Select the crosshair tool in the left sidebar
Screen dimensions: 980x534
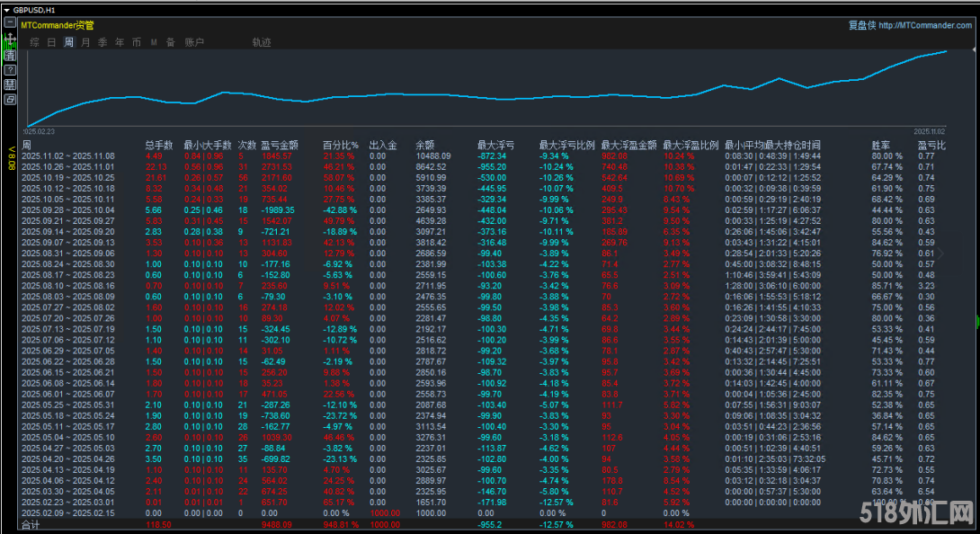[11, 40]
